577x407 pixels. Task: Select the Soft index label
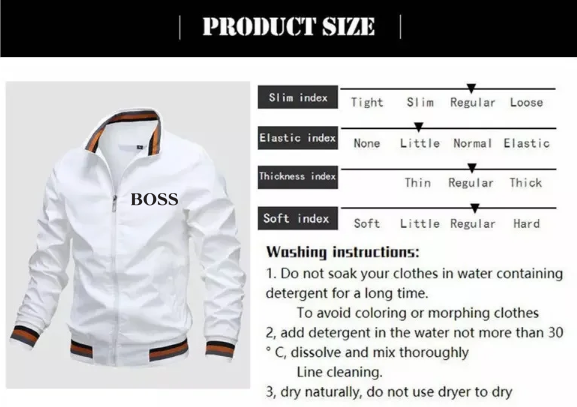(298, 218)
